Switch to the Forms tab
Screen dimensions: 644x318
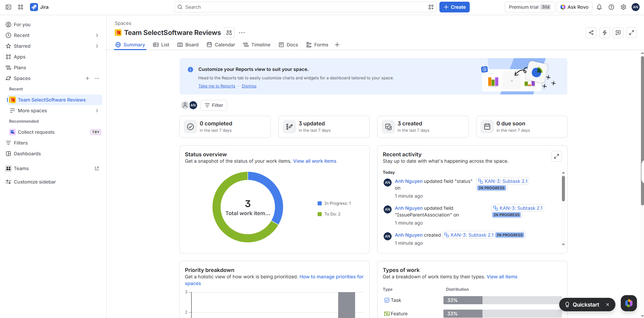click(317, 45)
